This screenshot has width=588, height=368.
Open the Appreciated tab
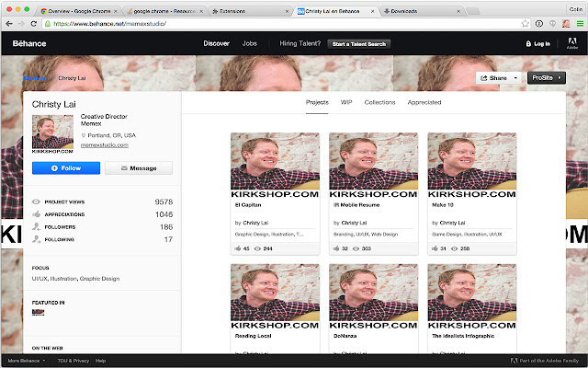tap(424, 102)
